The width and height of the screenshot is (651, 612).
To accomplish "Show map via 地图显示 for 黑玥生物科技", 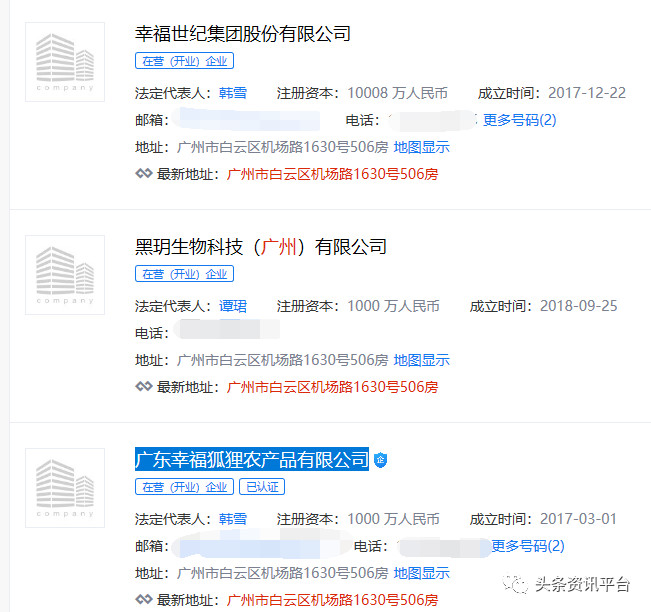I will [421, 360].
